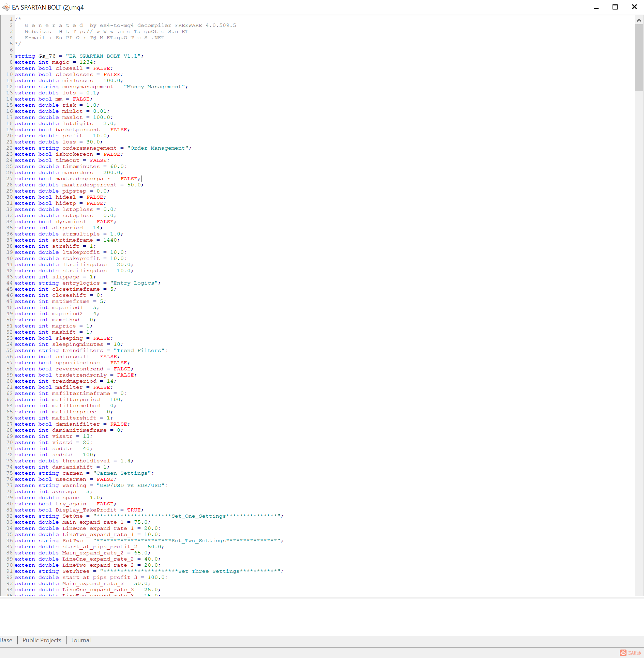Image resolution: width=644 pixels, height=658 pixels.
Task: Click the 'start_at_pips_profit_2' variable name
Action: pyautogui.click(x=100, y=547)
